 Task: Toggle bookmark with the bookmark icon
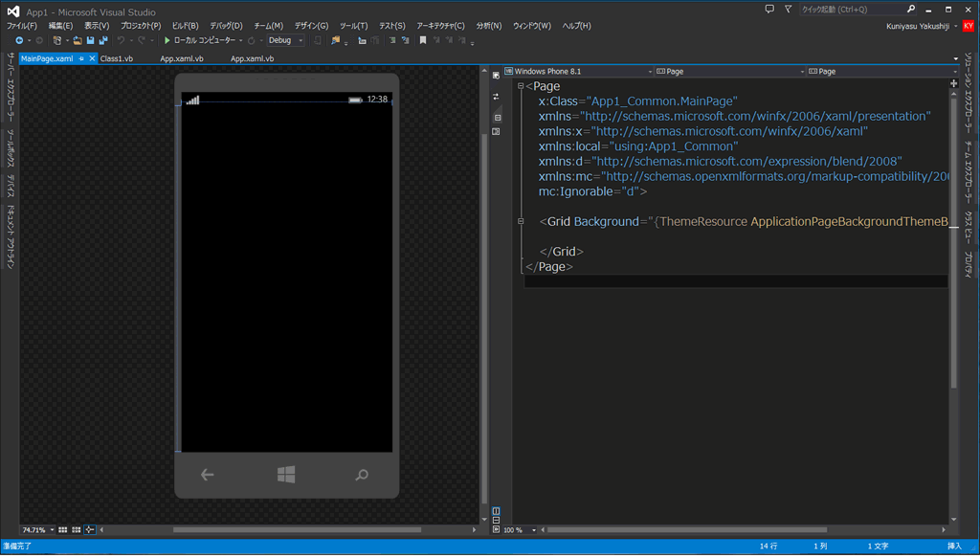pyautogui.click(x=422, y=40)
